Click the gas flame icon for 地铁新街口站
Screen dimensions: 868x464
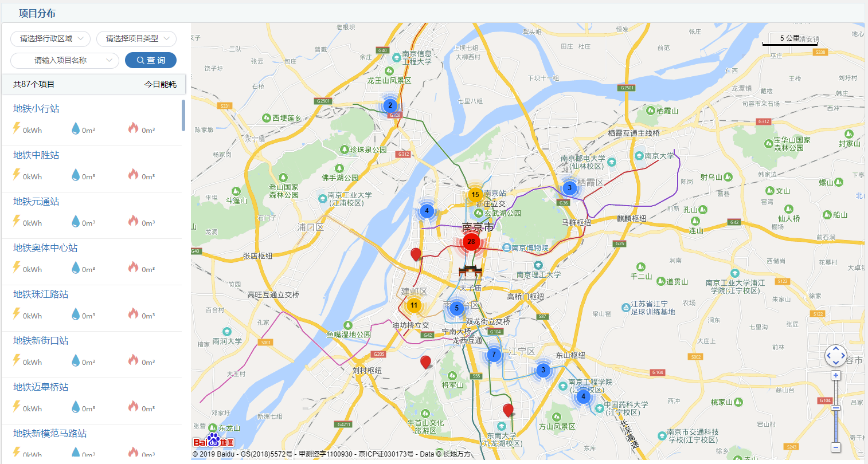click(x=134, y=360)
